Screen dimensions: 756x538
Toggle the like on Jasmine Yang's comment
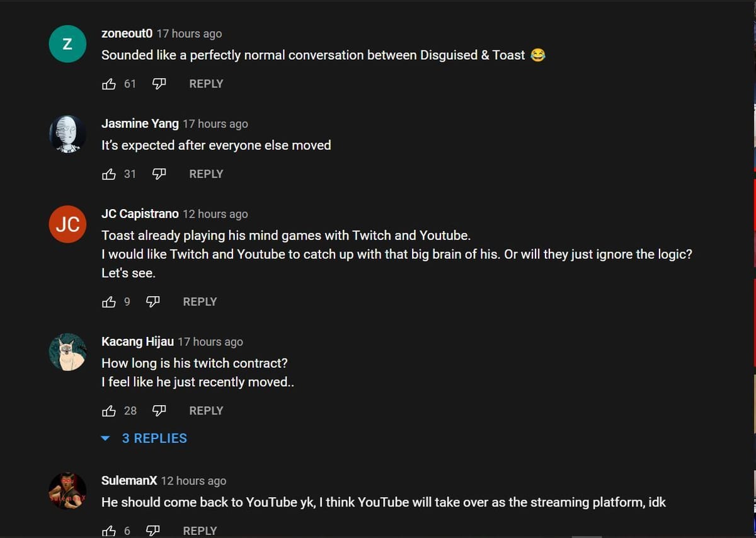[x=109, y=174]
